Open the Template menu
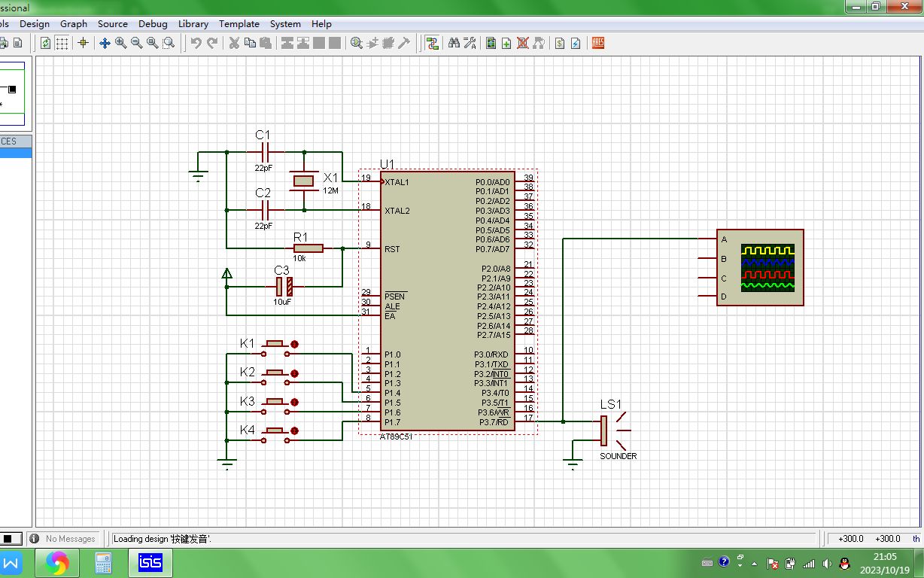 (x=239, y=24)
